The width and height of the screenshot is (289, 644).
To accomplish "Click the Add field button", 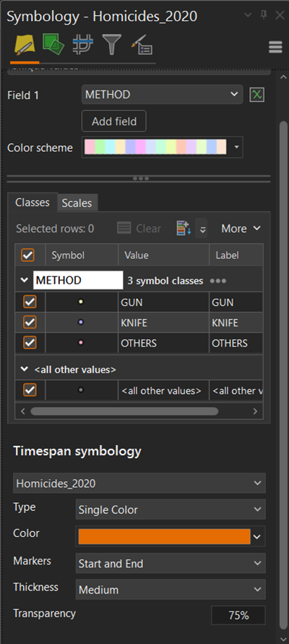I will [x=114, y=121].
